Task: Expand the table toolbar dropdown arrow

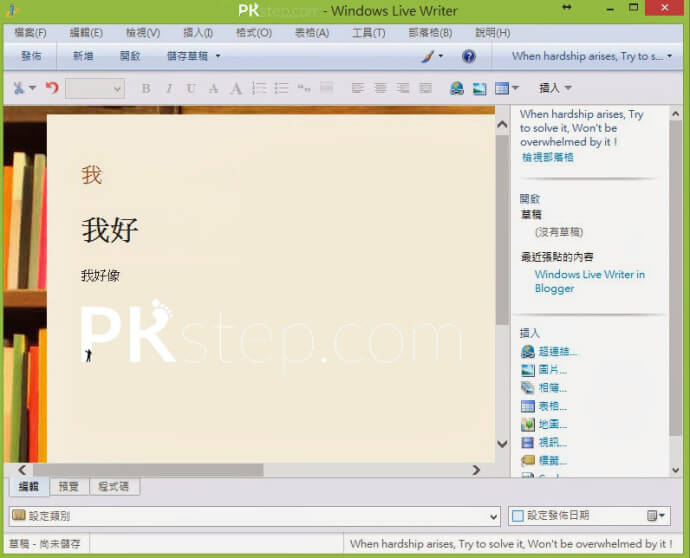Action: pos(515,88)
